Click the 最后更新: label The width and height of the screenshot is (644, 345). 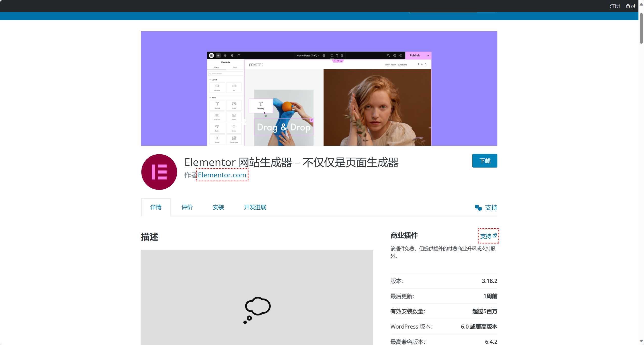402,296
